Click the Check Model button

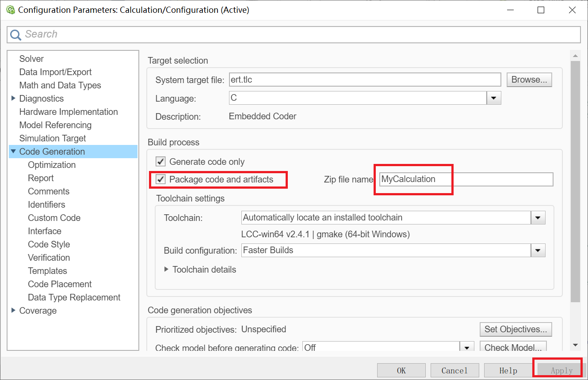(x=513, y=347)
